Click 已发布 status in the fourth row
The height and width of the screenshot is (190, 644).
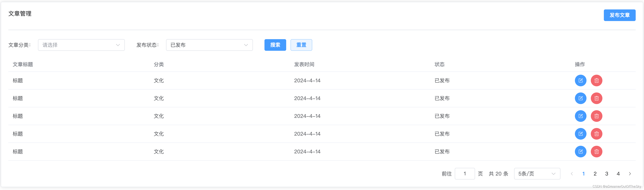click(442, 134)
